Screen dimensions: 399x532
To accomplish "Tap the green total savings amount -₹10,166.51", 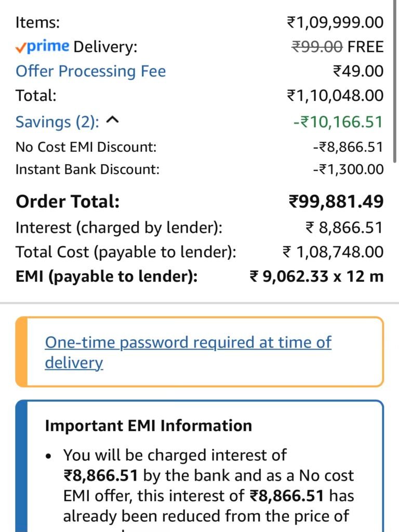I will (337, 122).
